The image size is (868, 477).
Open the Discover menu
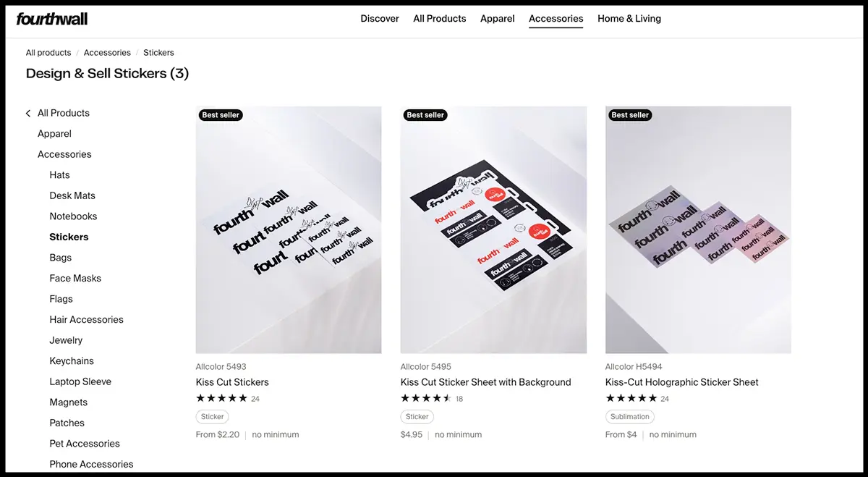click(x=380, y=19)
